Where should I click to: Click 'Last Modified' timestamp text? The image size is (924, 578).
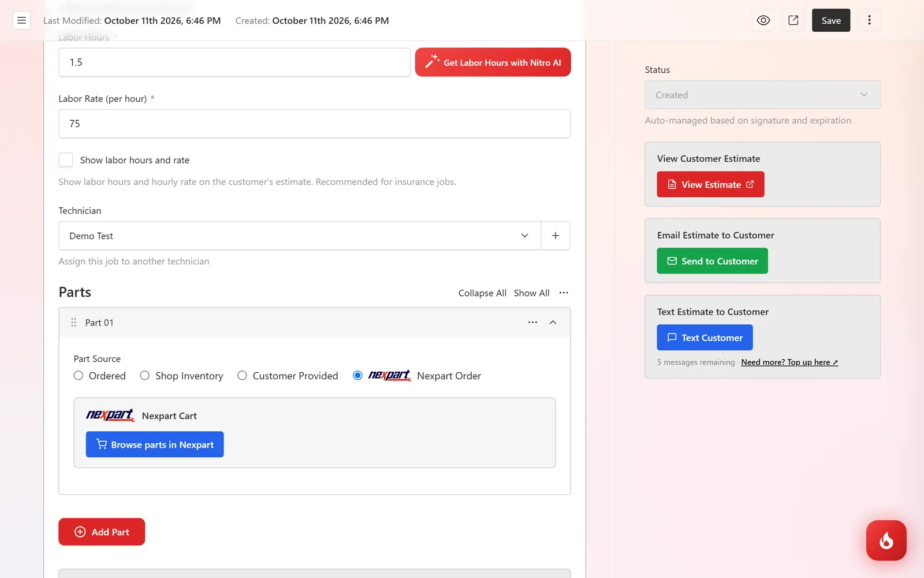click(x=132, y=21)
